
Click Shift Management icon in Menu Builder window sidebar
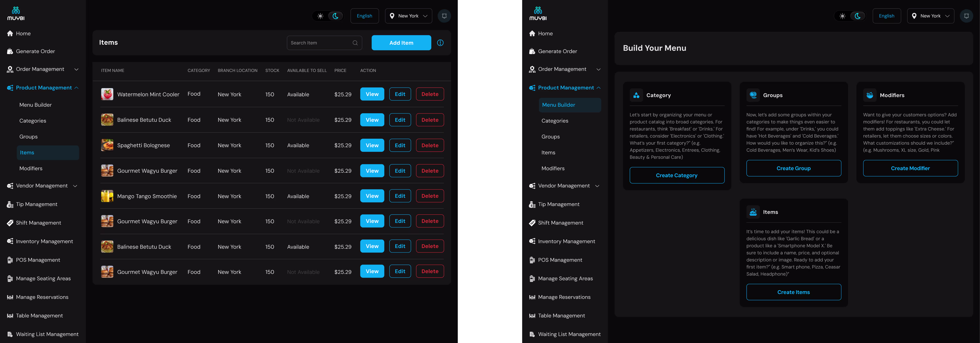click(x=532, y=223)
